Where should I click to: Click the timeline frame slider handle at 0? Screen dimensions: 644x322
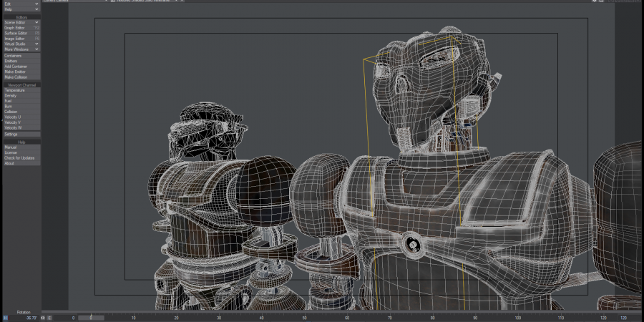pos(91,318)
